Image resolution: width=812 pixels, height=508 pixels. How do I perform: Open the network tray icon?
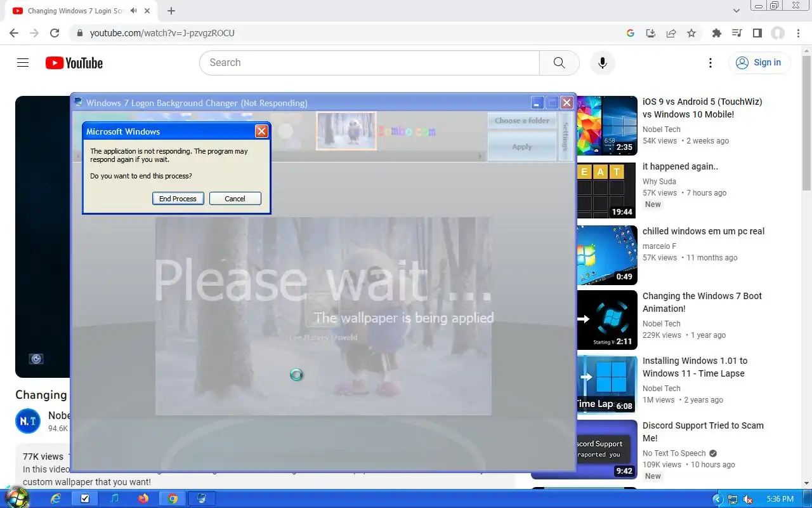point(733,499)
